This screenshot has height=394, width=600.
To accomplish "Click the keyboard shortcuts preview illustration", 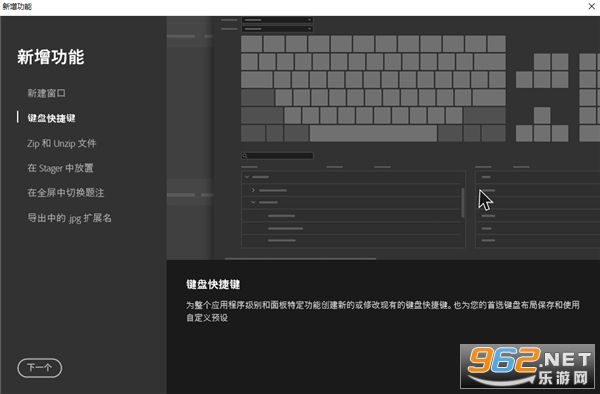I will tap(383, 138).
